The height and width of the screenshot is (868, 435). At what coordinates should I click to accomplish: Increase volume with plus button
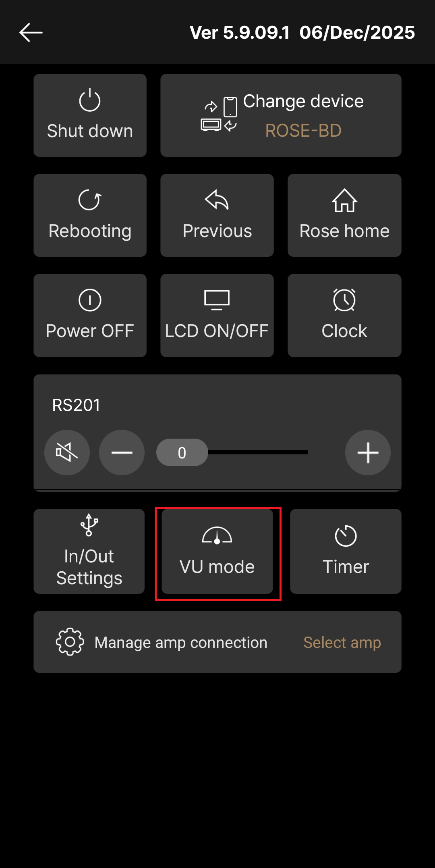(368, 452)
